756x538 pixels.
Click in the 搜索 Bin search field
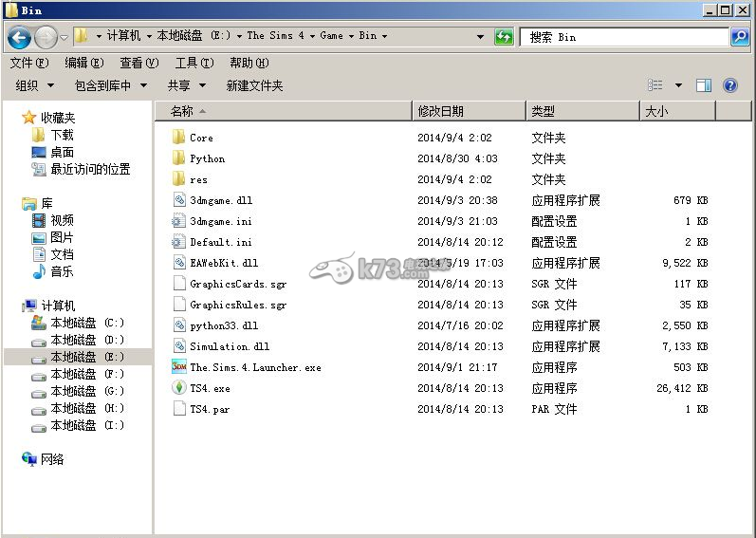[x=621, y=37]
